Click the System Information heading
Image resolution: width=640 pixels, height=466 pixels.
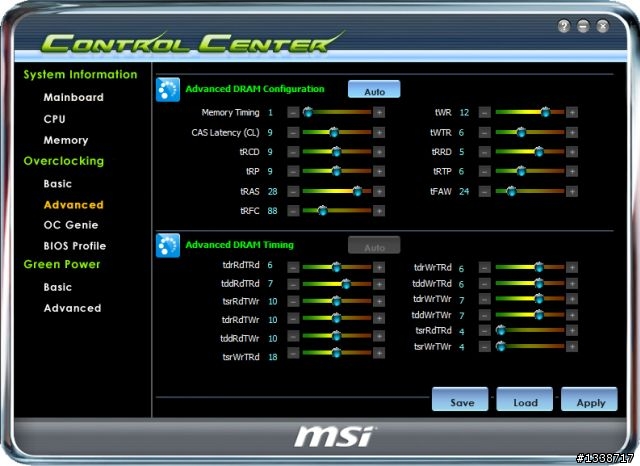point(80,75)
